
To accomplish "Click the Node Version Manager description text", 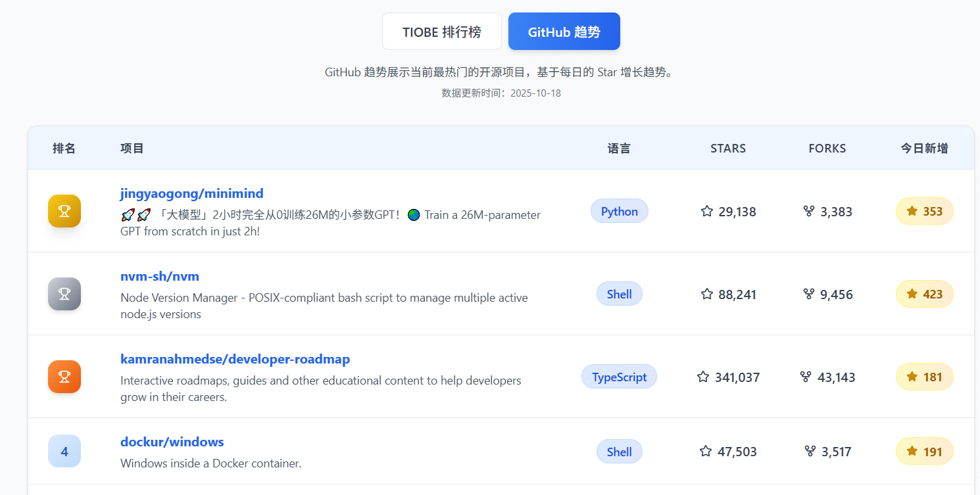I will (324, 306).
